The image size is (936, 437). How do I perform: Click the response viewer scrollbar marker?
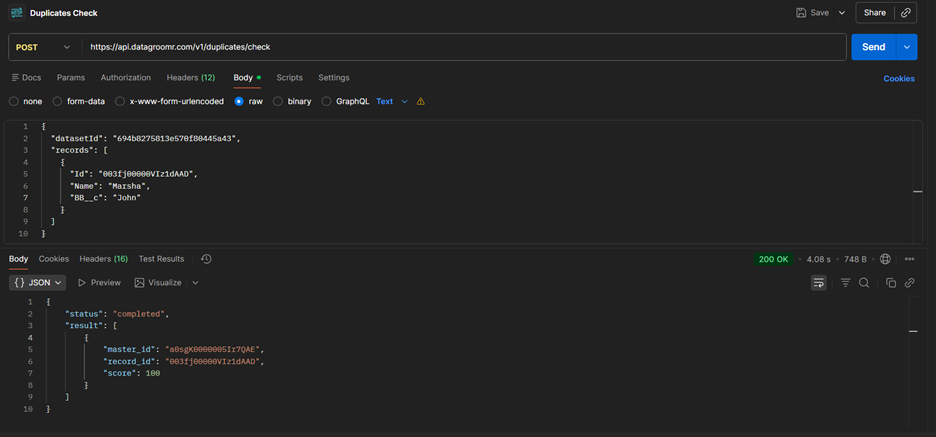913,330
